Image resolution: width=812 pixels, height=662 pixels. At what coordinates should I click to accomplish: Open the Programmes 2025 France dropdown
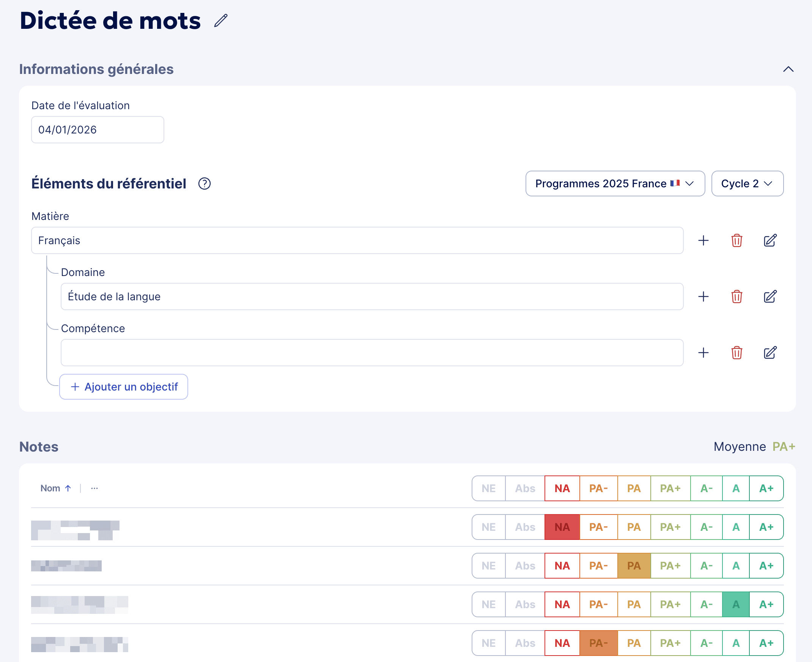[615, 184]
